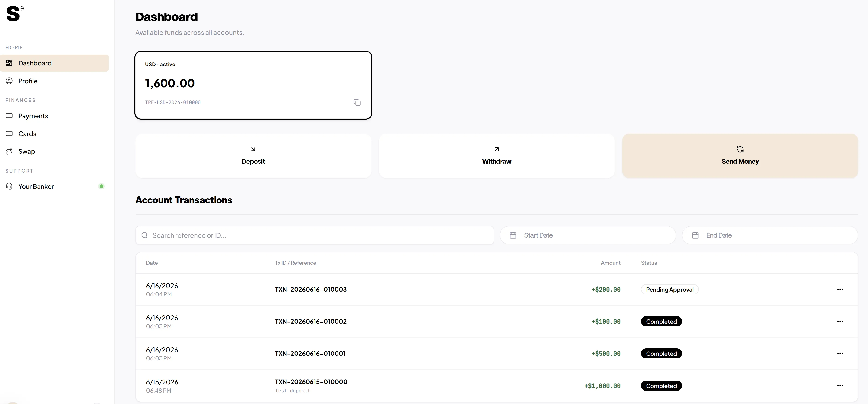
Task: Click the Account Transactions heading
Action: coord(184,200)
